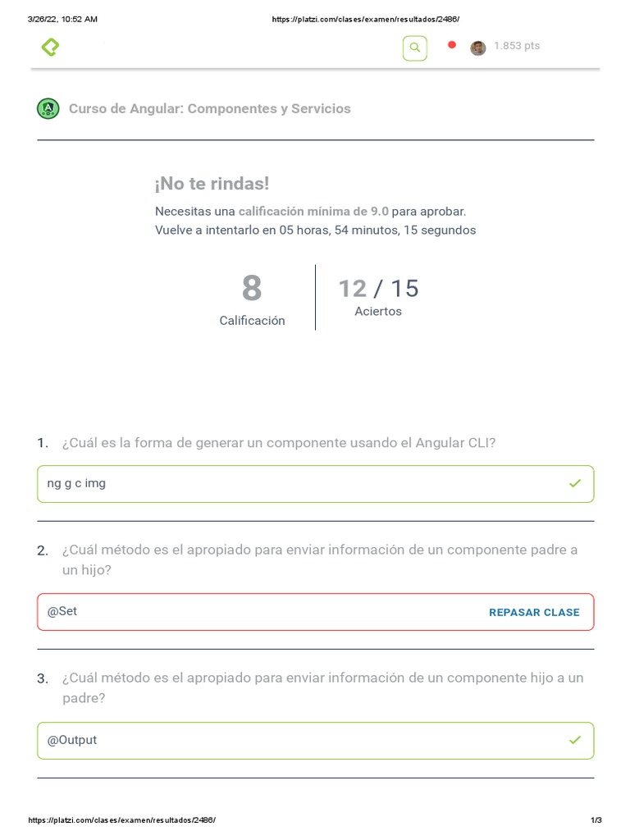Click question 2 about padre a hijo
Viewport: 630px width, 840px height.
[x=319, y=559]
